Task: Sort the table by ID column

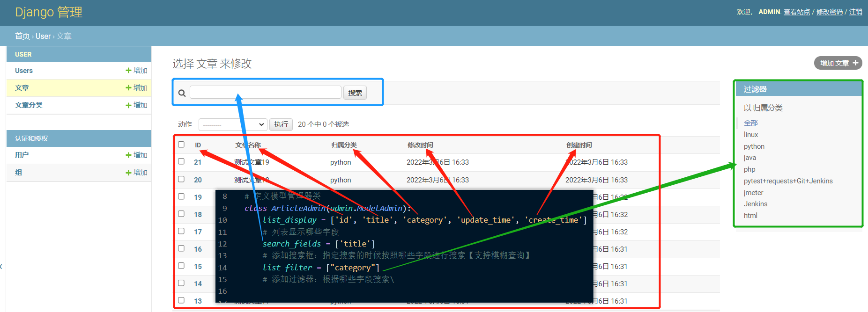Action: pyautogui.click(x=198, y=145)
